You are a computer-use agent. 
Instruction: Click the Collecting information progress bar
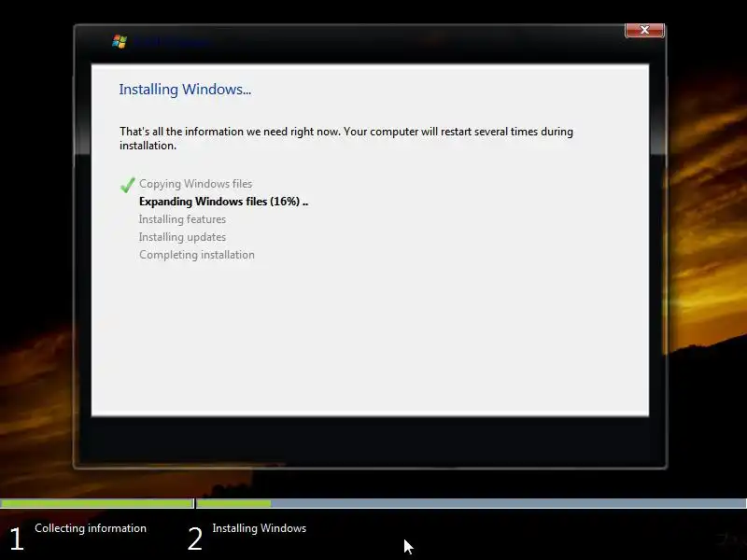(97, 503)
